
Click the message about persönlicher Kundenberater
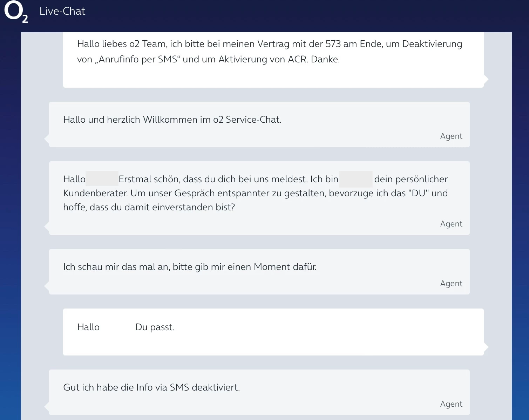pyautogui.click(x=255, y=193)
